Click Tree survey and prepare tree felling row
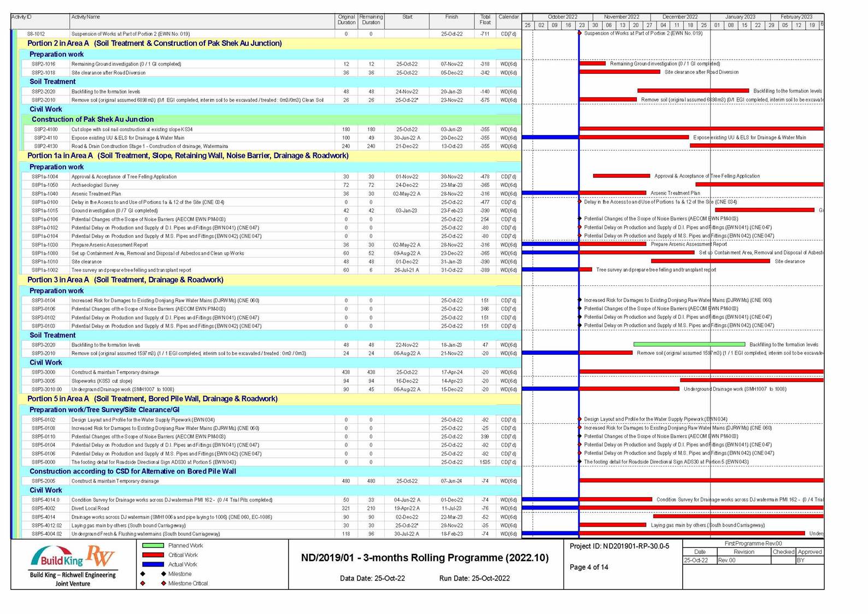Screen dimensions: 868x614 [x=272, y=270]
